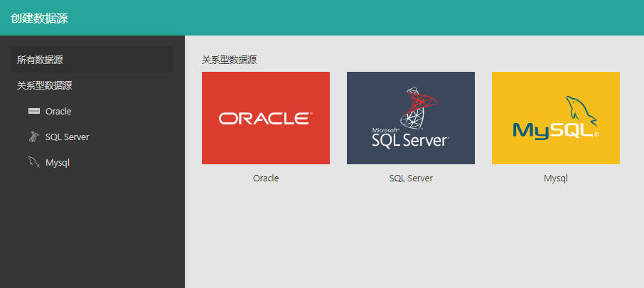Select 关系型数据源 category in the sidebar
Image resolution: width=644 pixels, height=288 pixels.
[x=45, y=85]
